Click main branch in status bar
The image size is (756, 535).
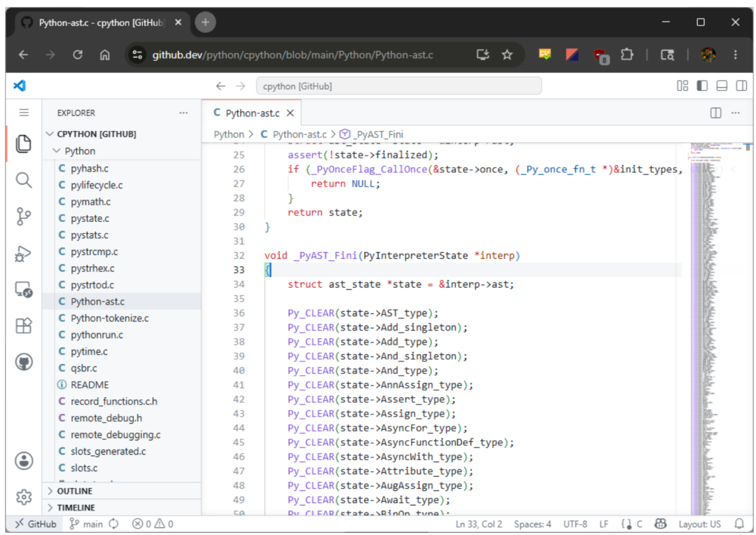[x=86, y=524]
